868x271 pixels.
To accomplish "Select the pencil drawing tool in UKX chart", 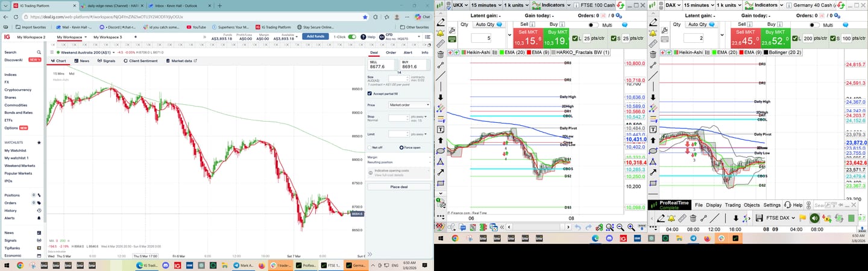I will point(441,22).
